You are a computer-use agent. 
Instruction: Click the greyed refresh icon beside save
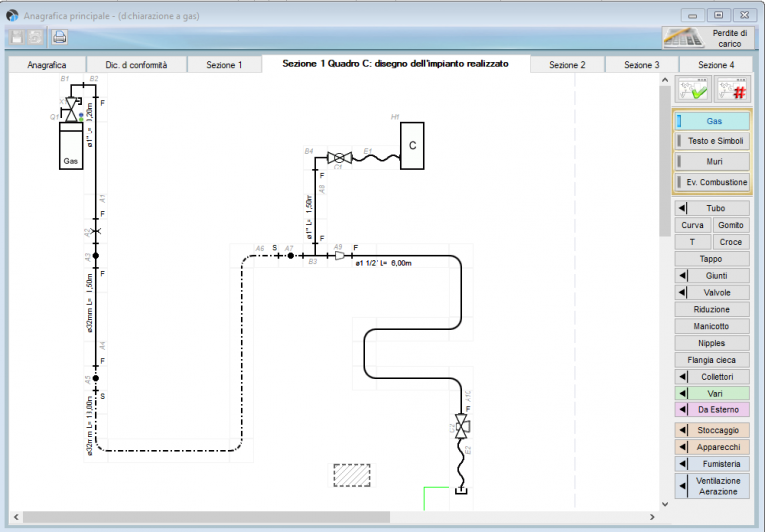click(35, 37)
